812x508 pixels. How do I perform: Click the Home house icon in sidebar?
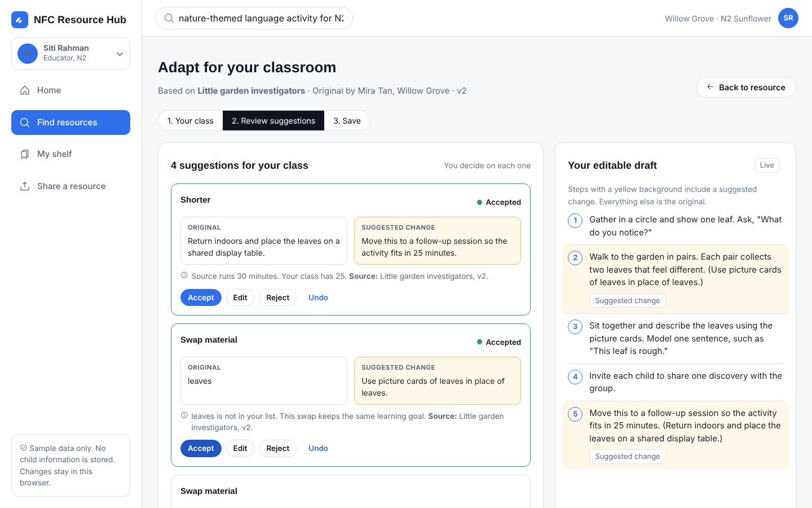pos(25,90)
